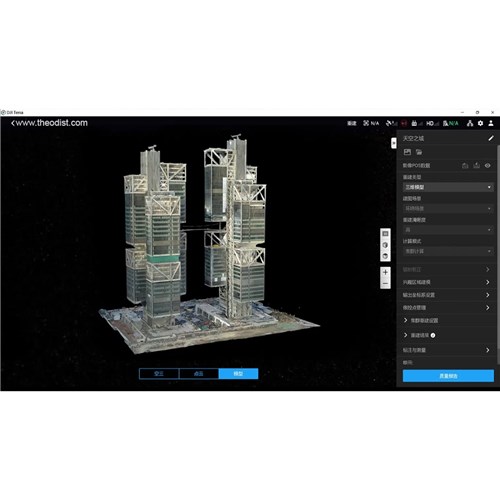The image size is (500, 500).
Task: Open the 三维模型 reconstruction type dropdown
Action: pos(448,187)
